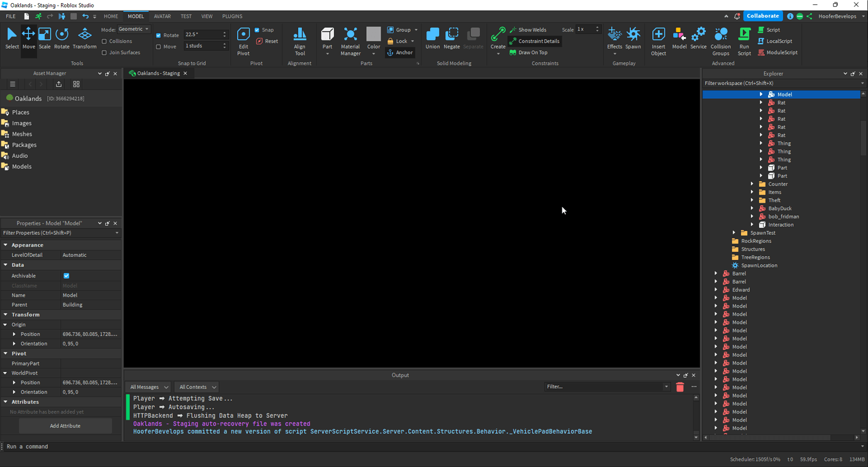Select the Move tool
The image size is (868, 467).
pyautogui.click(x=28, y=38)
